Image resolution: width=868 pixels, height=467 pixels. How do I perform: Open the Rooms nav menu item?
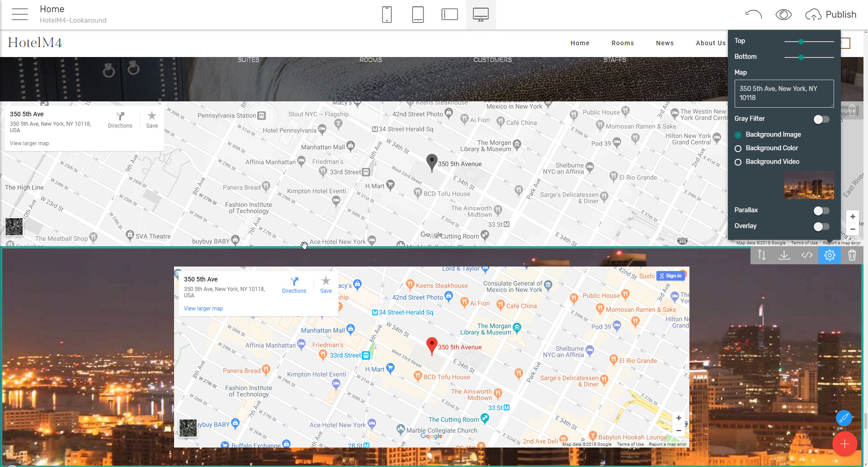pyautogui.click(x=623, y=43)
